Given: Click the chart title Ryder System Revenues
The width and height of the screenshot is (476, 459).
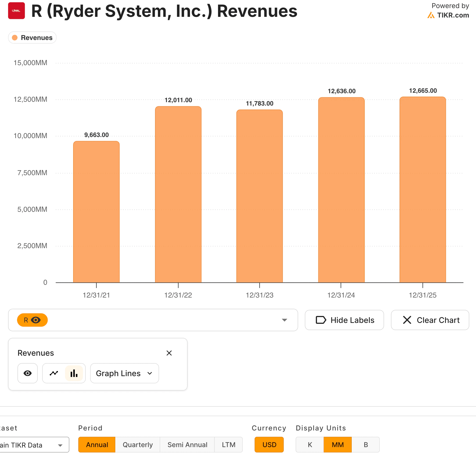Looking at the screenshot, I should 164,11.
